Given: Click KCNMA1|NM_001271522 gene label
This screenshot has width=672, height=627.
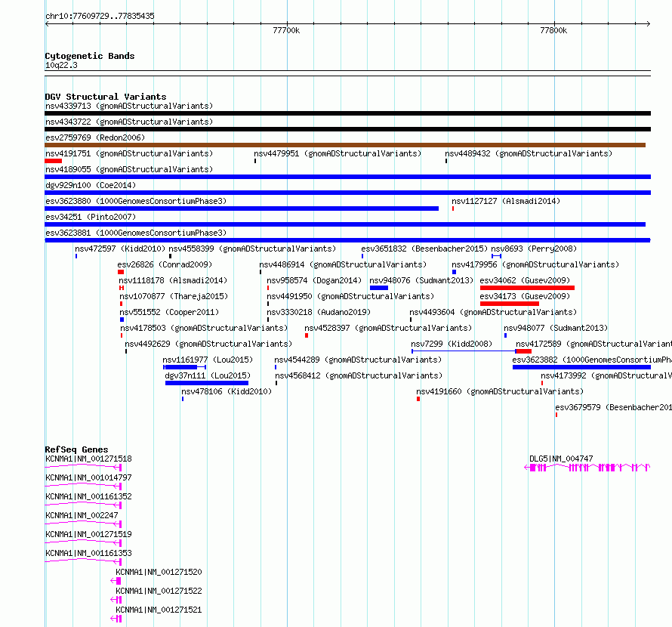Looking at the screenshot, I should [159, 591].
